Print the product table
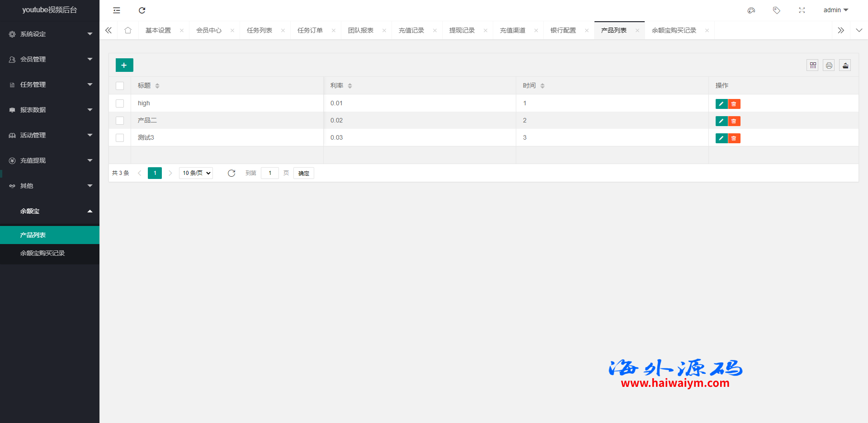The image size is (868, 423). [829, 66]
